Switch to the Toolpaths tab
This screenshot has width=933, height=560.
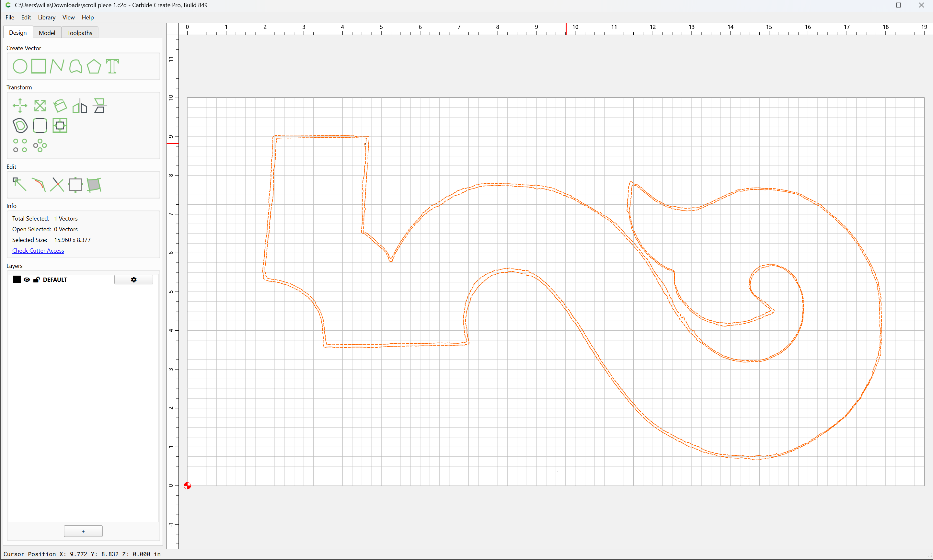(80, 33)
